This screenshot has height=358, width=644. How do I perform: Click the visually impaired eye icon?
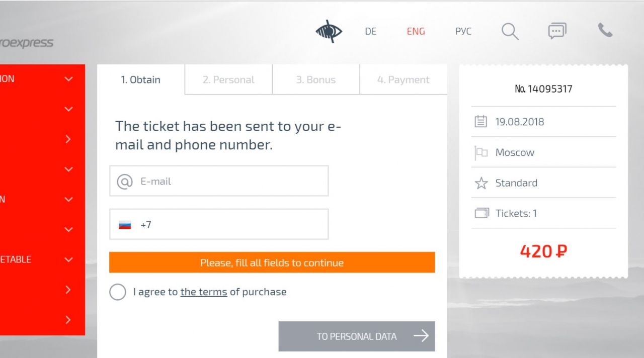(329, 31)
